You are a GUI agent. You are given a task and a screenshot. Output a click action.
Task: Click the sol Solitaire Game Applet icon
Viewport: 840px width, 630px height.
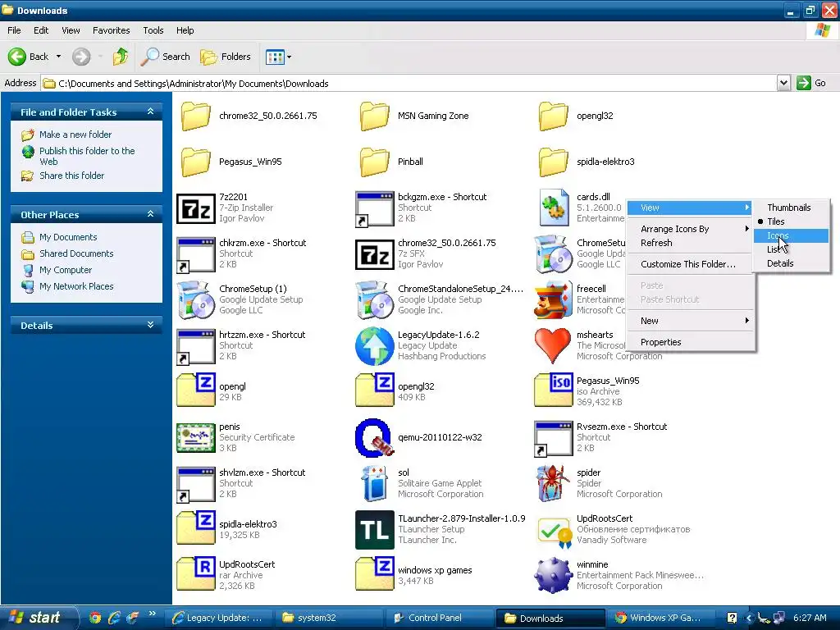374,484
